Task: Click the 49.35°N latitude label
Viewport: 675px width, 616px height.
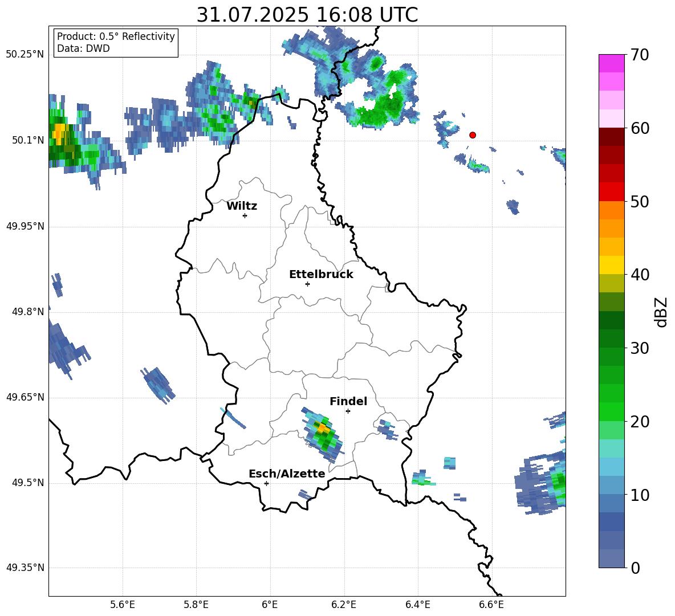Action: point(25,568)
